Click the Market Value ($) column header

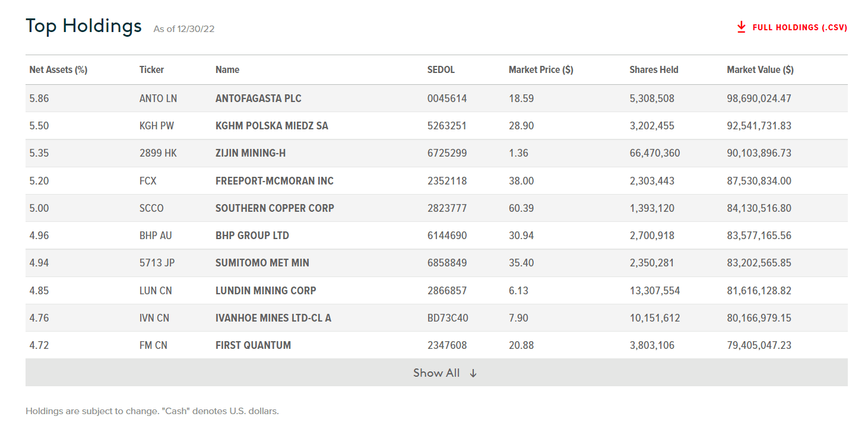coord(760,69)
